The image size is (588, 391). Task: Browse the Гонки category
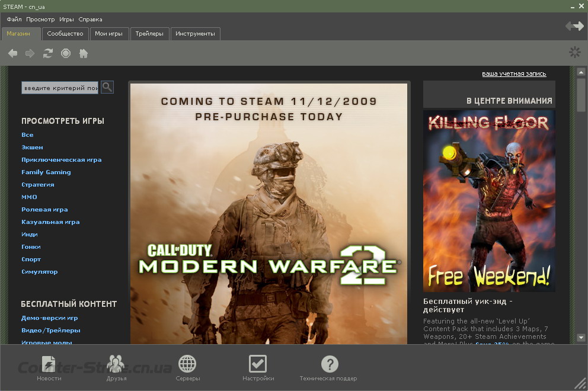31,246
